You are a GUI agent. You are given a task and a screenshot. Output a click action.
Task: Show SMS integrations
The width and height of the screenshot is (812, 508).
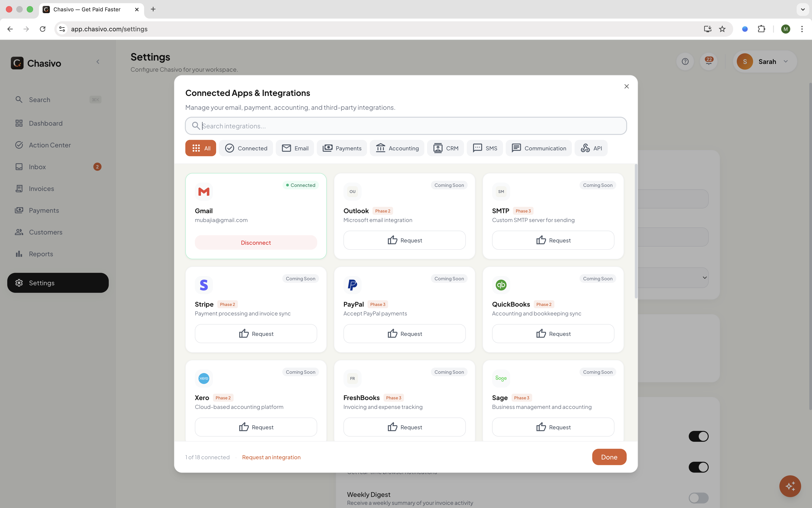click(x=485, y=148)
